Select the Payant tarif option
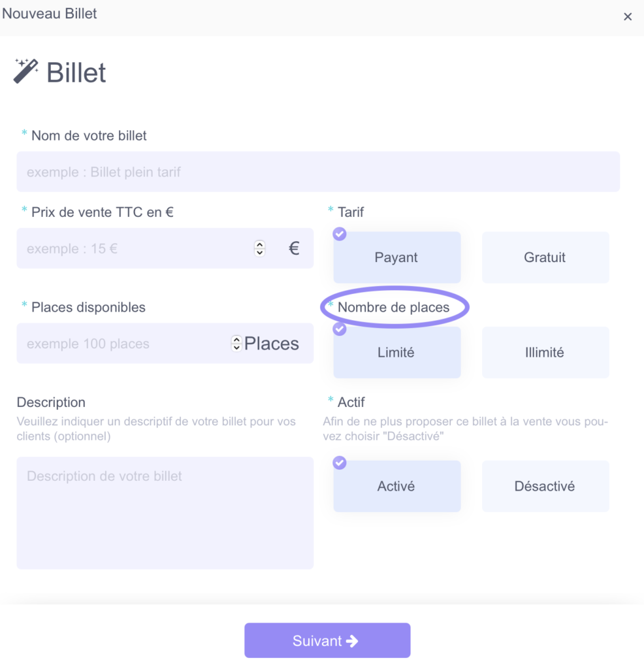Viewport: 644px width, 669px height. [396, 257]
